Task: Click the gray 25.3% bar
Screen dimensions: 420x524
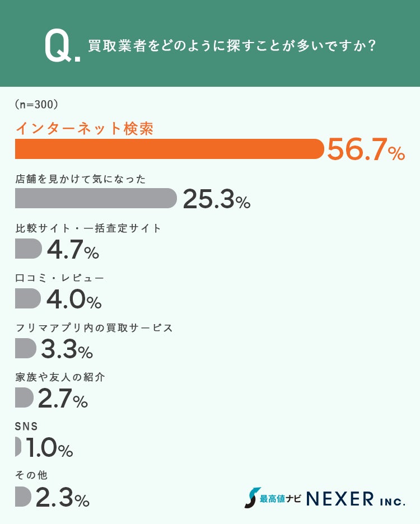Action: point(95,198)
